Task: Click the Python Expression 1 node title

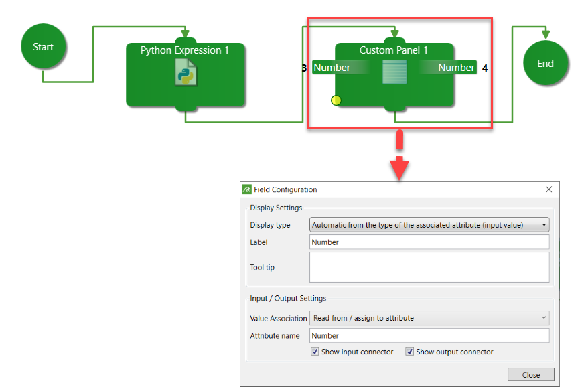Action: tap(184, 50)
